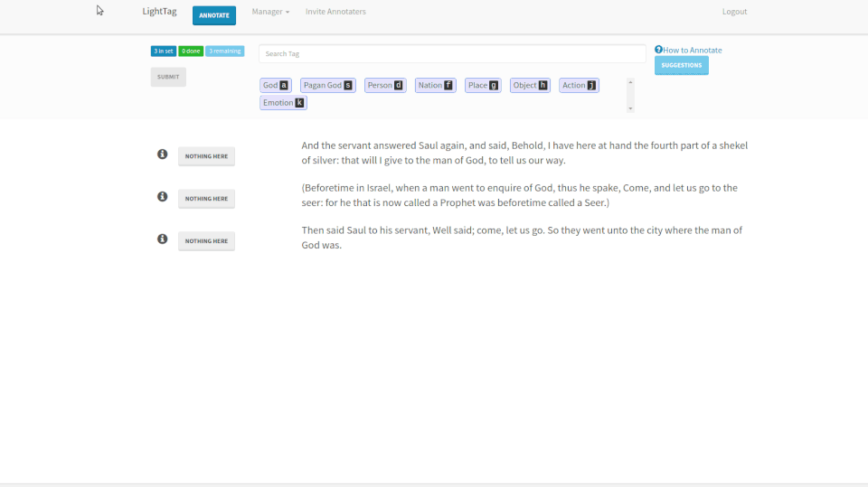Click the '3 remaining' badge
Viewport: 868px width, 487px height.
click(x=225, y=51)
